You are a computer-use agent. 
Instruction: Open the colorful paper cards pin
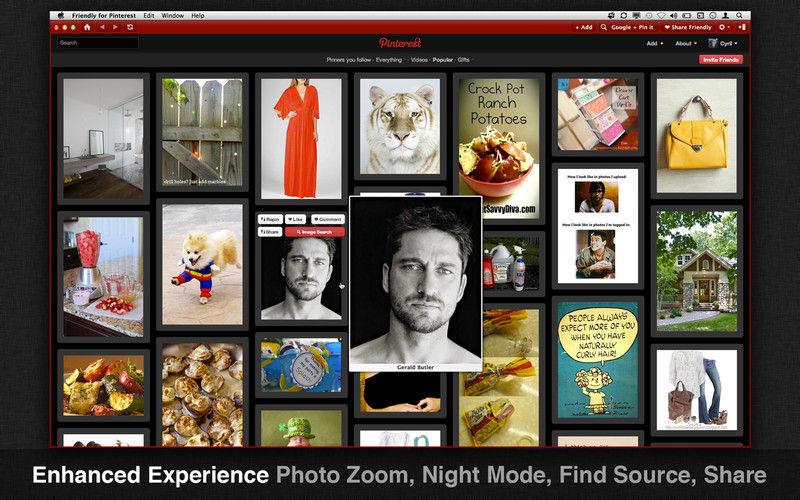point(598,114)
